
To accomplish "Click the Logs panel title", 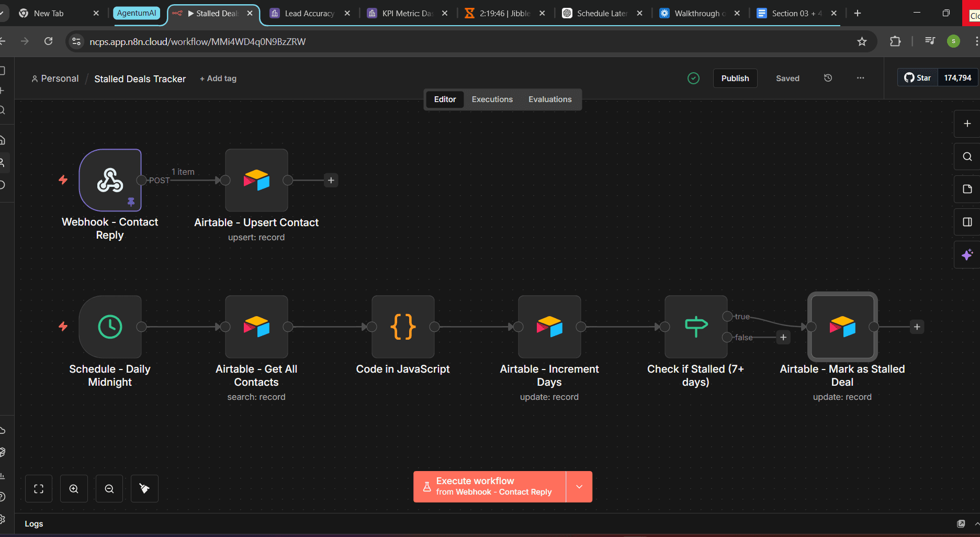I will (34, 524).
